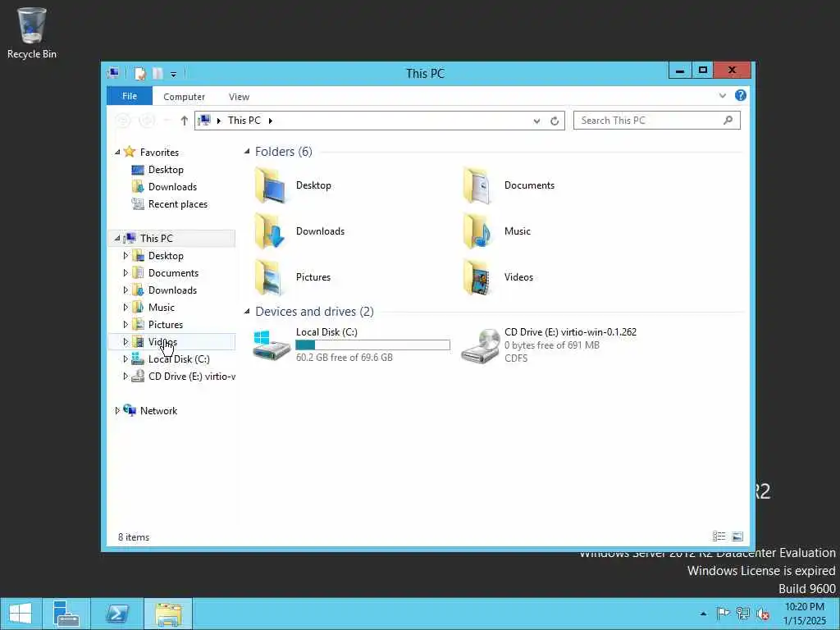Open the Windows Start button
840x630 pixels.
click(21, 614)
